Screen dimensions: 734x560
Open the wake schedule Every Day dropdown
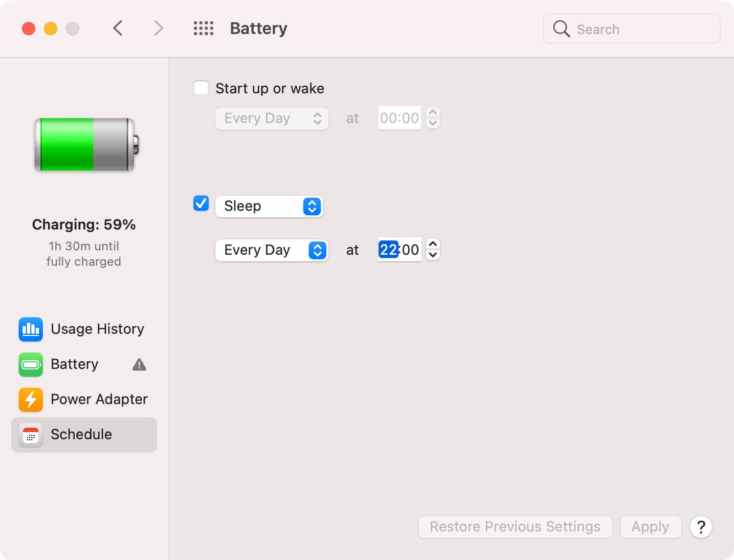[x=271, y=119]
